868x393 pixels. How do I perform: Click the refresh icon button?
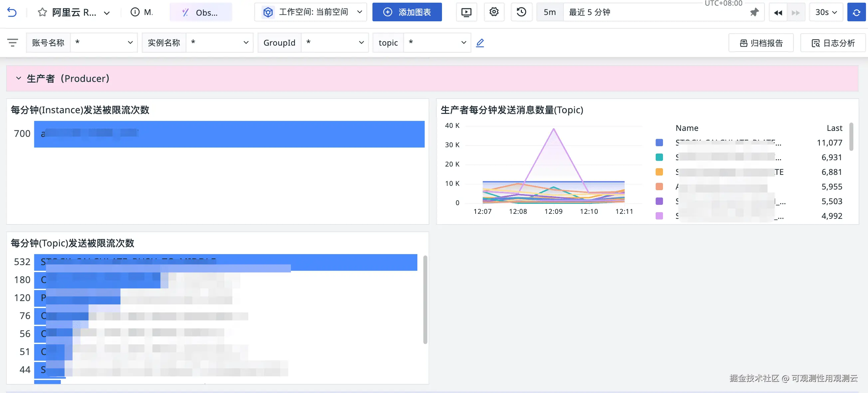(x=856, y=12)
